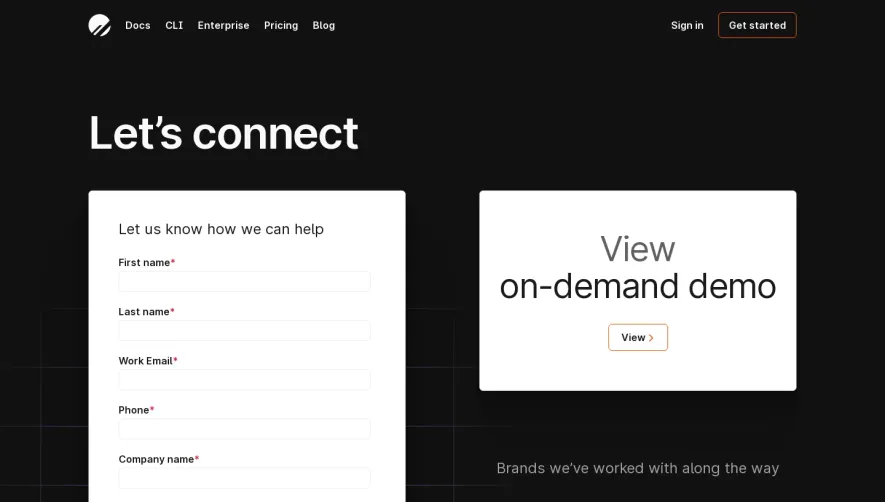The height and width of the screenshot is (502, 885).
Task: Focus the Company name input field
Action: 244,478
